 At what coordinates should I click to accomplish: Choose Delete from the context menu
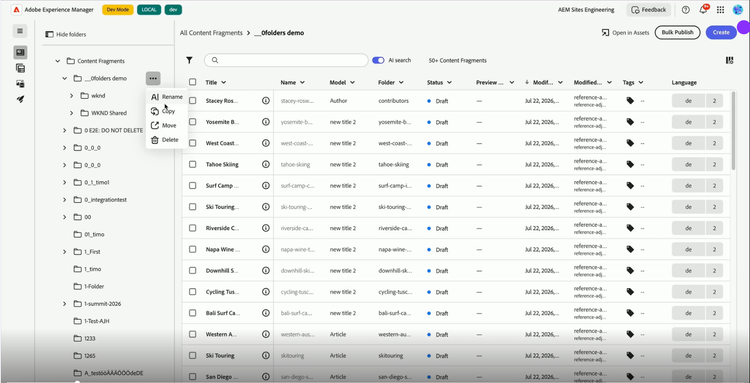pos(166,140)
